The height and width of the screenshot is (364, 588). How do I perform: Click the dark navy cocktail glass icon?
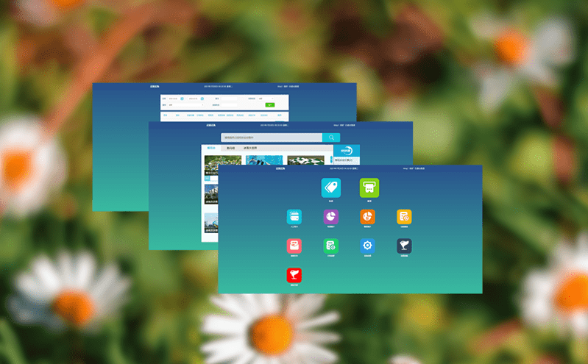[404, 246]
